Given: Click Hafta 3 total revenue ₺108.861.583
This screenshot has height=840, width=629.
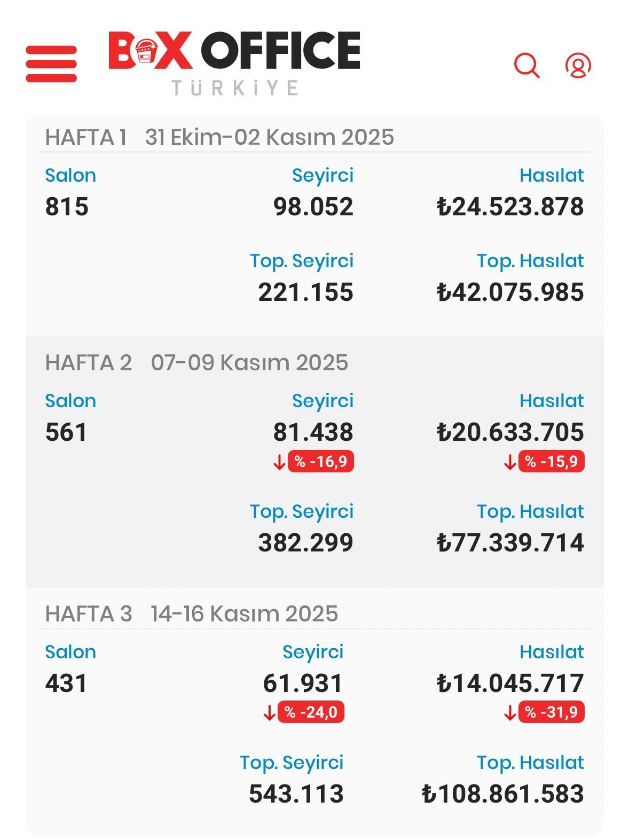Looking at the screenshot, I should (502, 794).
